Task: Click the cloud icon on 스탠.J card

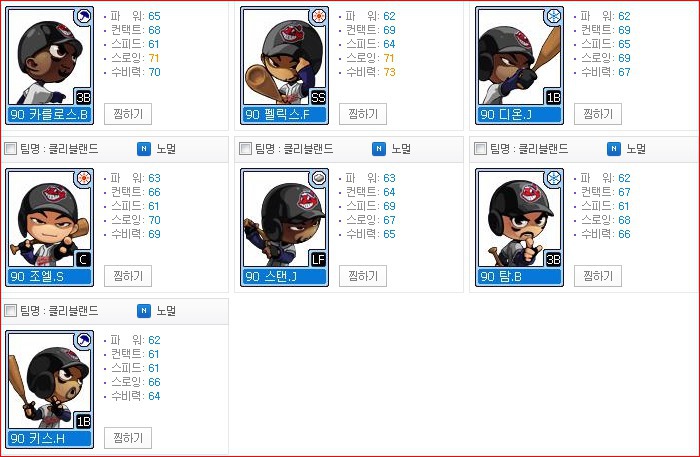Action: coord(319,179)
